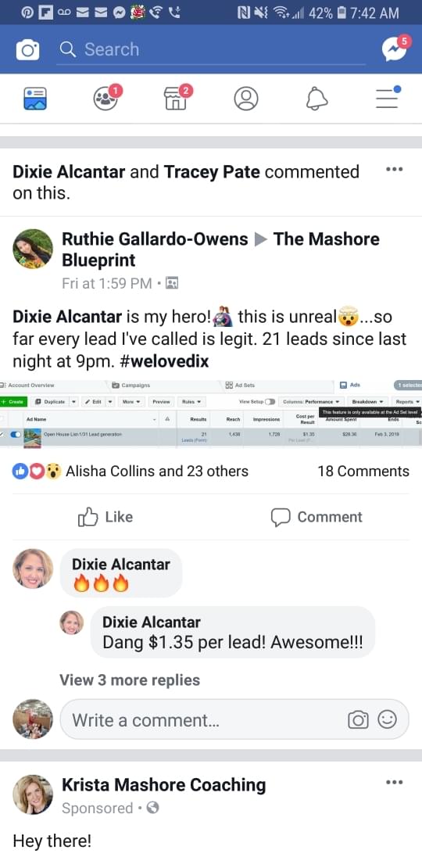Open the camera icon beside Search
This screenshot has height=868, width=422.
click(27, 50)
